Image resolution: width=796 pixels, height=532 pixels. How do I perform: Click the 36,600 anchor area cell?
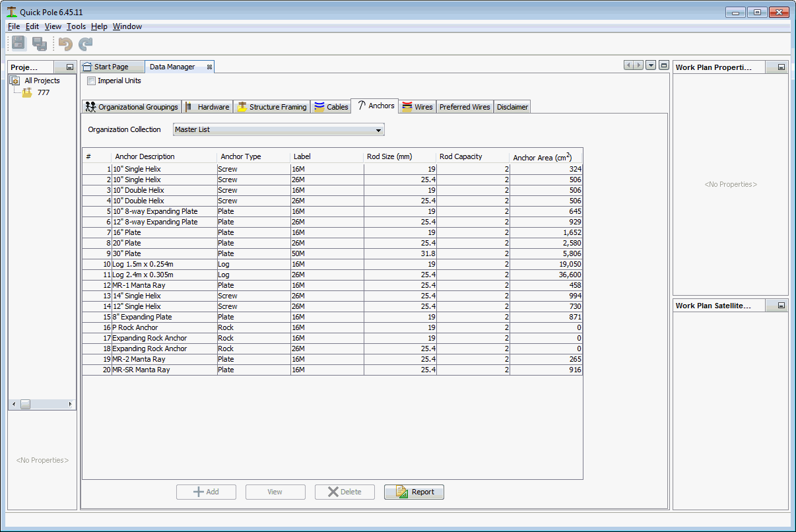(546, 275)
